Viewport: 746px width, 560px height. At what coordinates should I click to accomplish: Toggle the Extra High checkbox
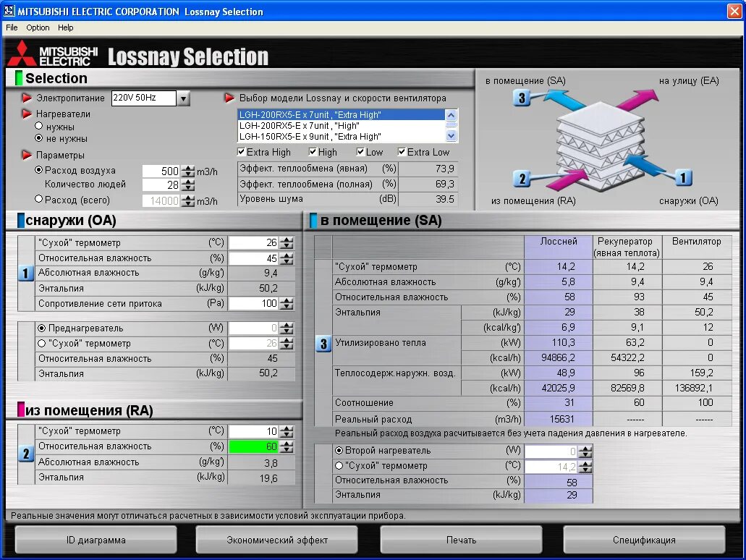[241, 152]
